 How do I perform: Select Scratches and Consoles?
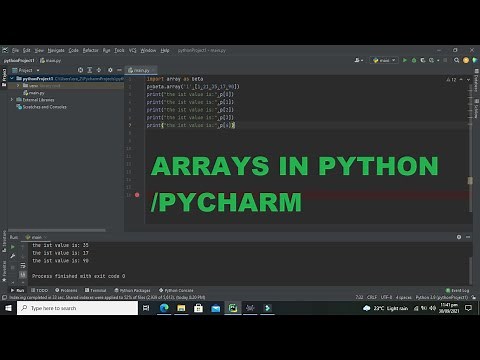[x=42, y=107]
